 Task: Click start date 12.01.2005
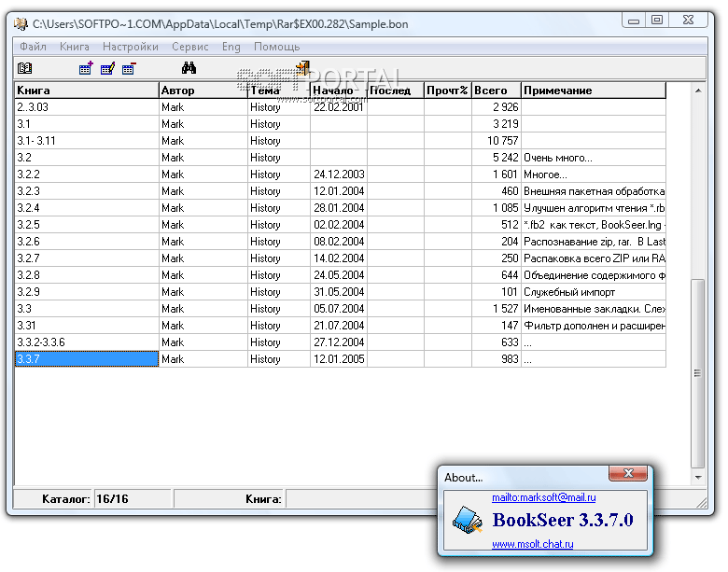coord(339,359)
